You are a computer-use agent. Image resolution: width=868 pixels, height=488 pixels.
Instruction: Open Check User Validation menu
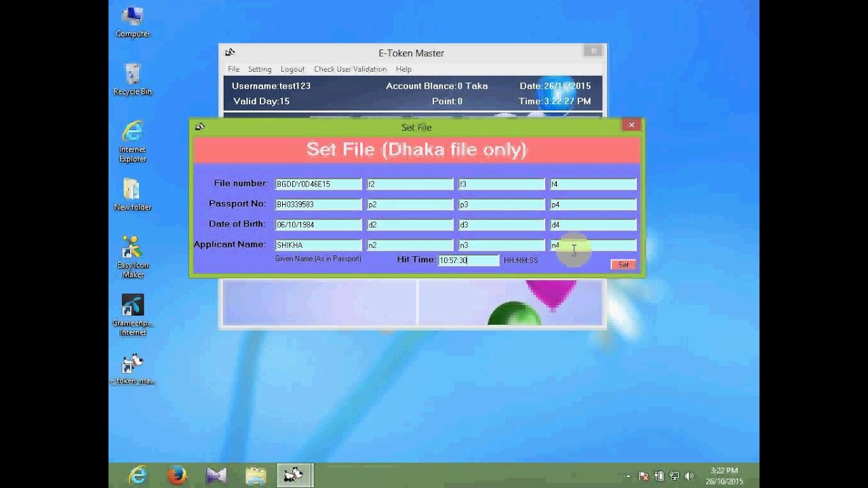tap(350, 69)
